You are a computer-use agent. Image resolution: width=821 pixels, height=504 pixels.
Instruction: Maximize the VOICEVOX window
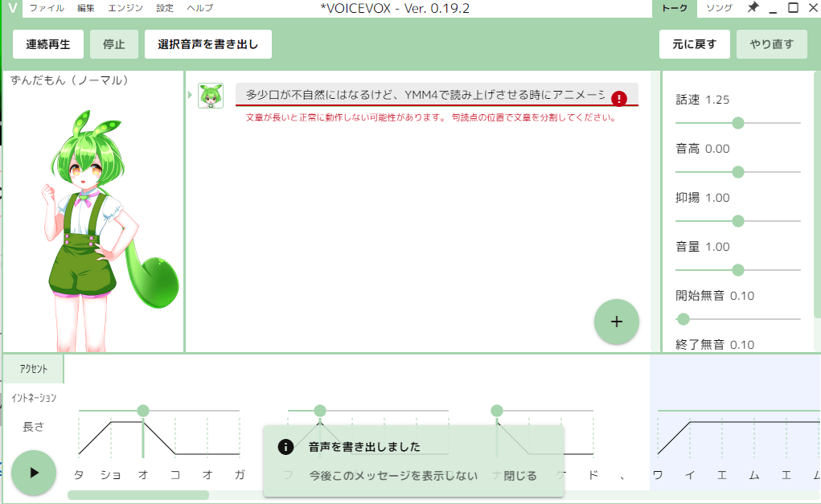pyautogui.click(x=793, y=8)
